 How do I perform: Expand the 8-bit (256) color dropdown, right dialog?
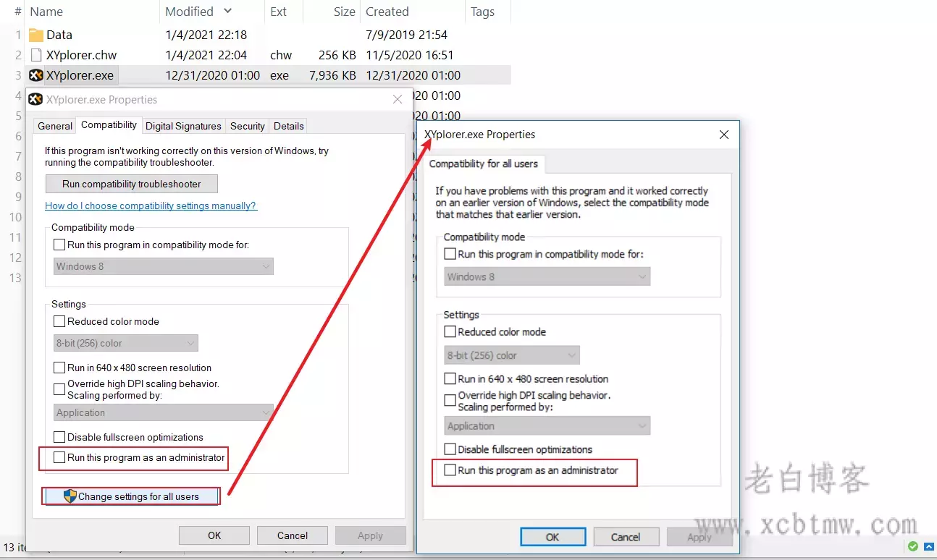click(x=512, y=355)
